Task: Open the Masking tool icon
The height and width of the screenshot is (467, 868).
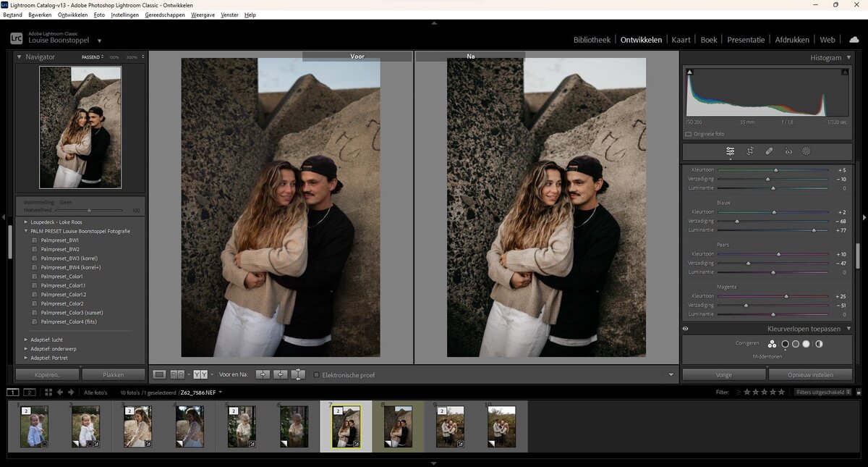Action: point(807,151)
